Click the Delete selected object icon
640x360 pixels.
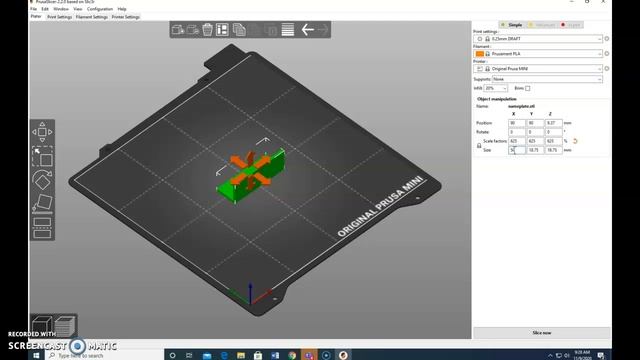193,30
